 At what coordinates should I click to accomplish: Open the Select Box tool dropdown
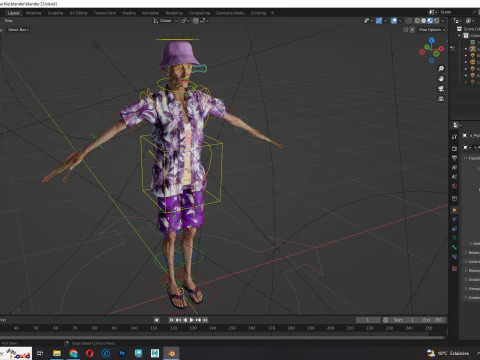point(19,30)
